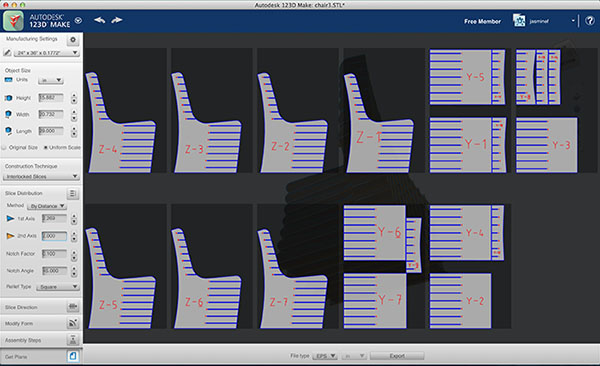Screen dimensions: 600x366
Task: Click the 123D Make app logo icon
Action: click(x=13, y=21)
